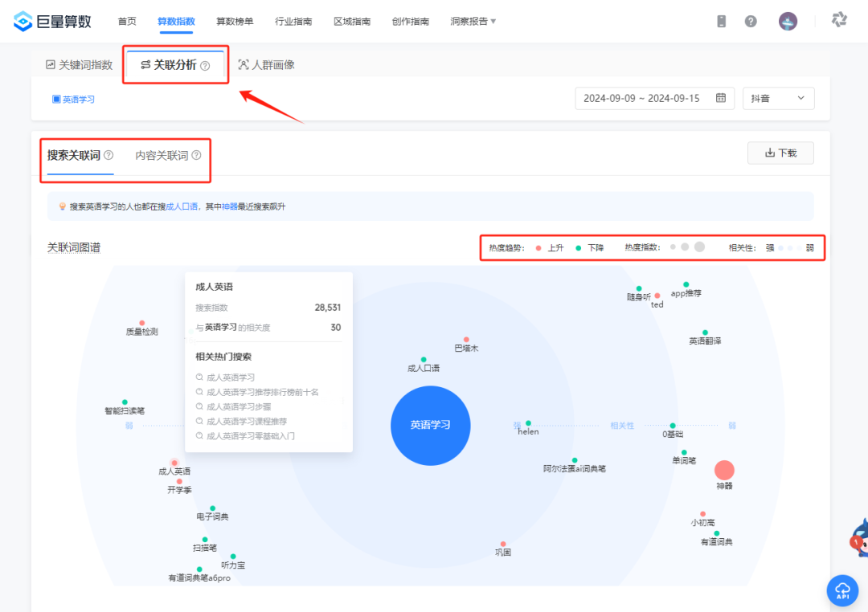The height and width of the screenshot is (612, 868).
Task: Open the user avatar in the top bar
Action: 787,20
